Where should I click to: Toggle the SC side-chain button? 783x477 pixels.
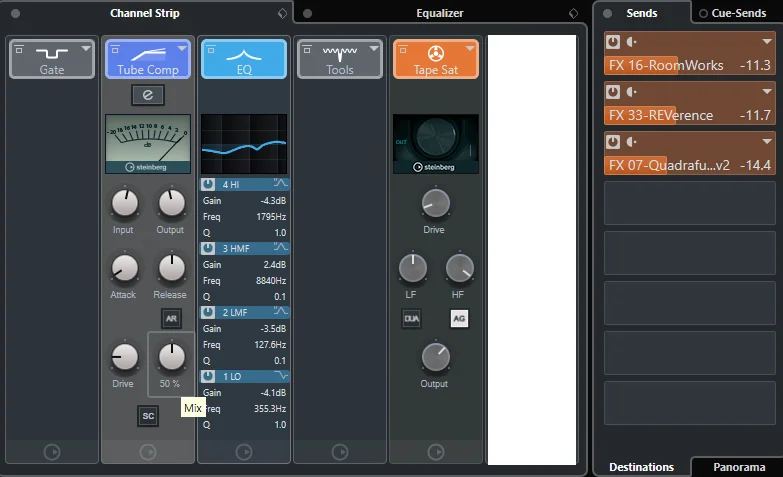[148, 416]
